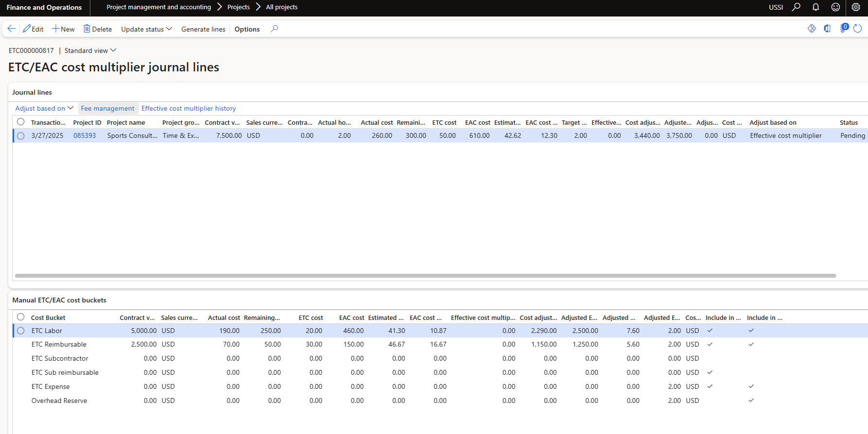Click Generate lines in action pane
This screenshot has height=434, width=868.
click(203, 29)
